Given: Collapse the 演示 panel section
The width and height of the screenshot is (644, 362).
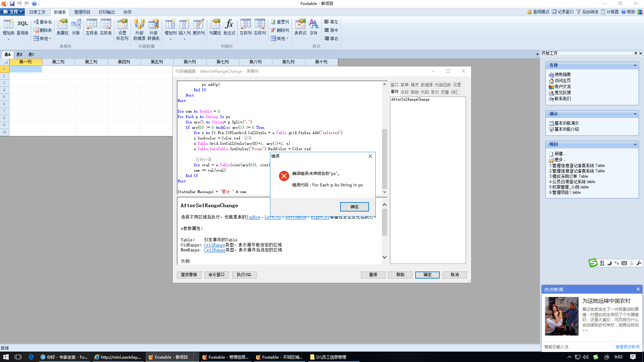Looking at the screenshot, I should (635, 114).
